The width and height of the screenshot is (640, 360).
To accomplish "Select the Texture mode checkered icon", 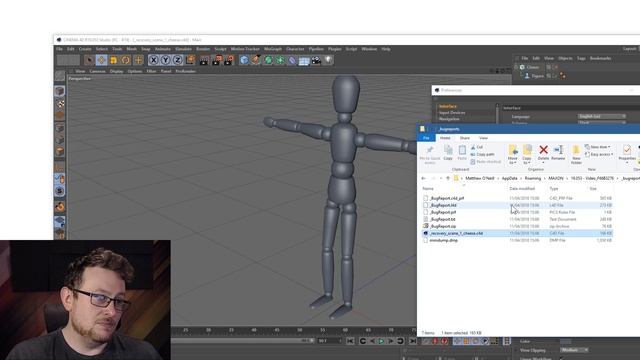I will click(x=60, y=104).
